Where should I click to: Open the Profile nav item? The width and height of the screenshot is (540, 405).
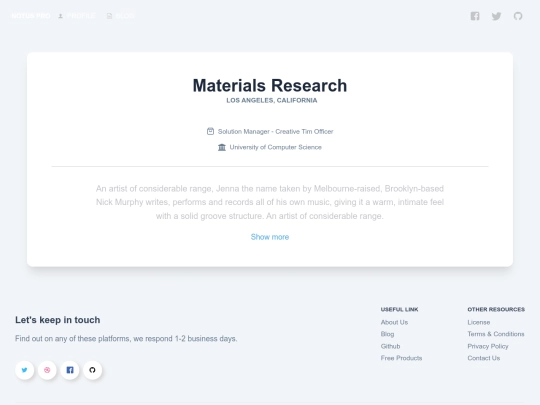(x=77, y=16)
